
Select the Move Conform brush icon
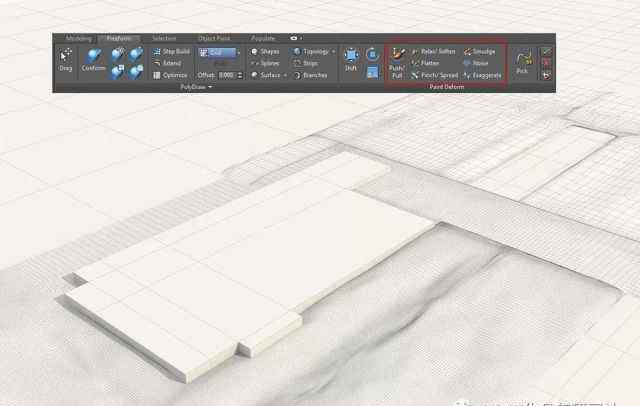118,54
